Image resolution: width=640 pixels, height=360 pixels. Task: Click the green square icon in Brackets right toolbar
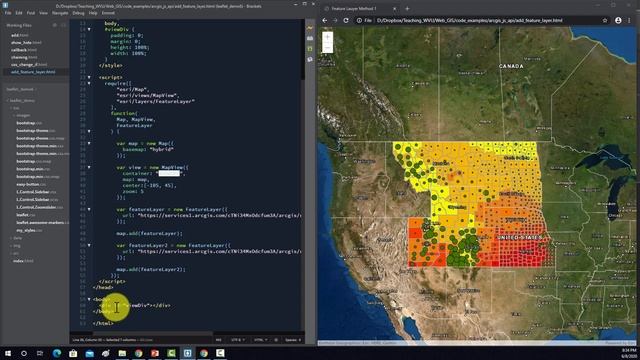click(x=310, y=49)
